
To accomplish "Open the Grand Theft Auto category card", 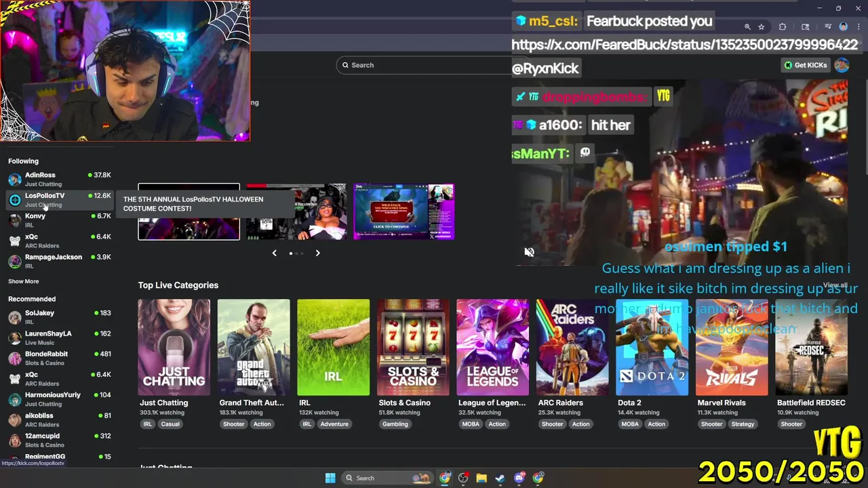I will point(254,347).
